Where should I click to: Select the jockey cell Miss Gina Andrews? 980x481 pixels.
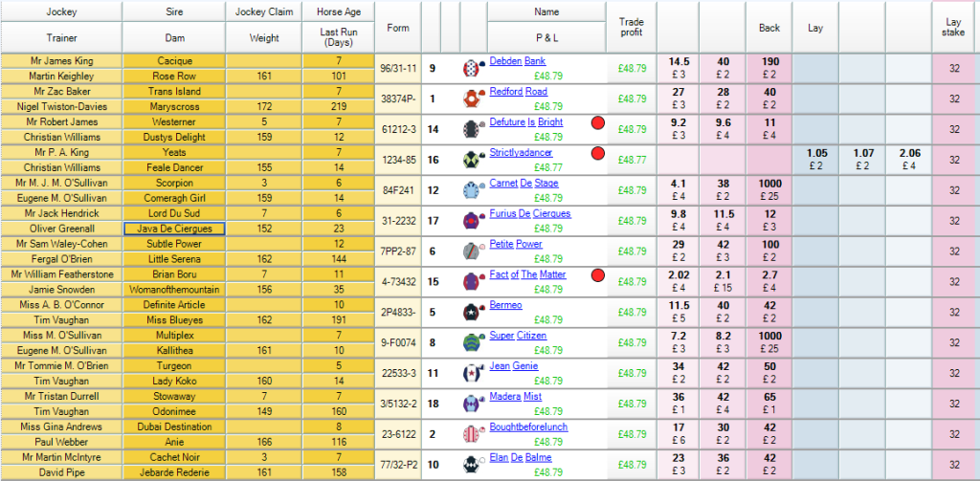(61, 426)
